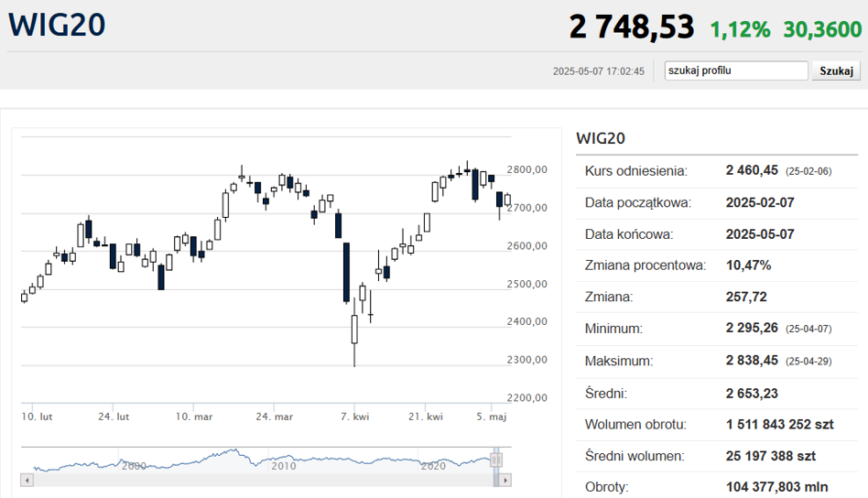The width and height of the screenshot is (868, 498).
Task: Click the '24. mar' axis label
Action: [x=274, y=417]
